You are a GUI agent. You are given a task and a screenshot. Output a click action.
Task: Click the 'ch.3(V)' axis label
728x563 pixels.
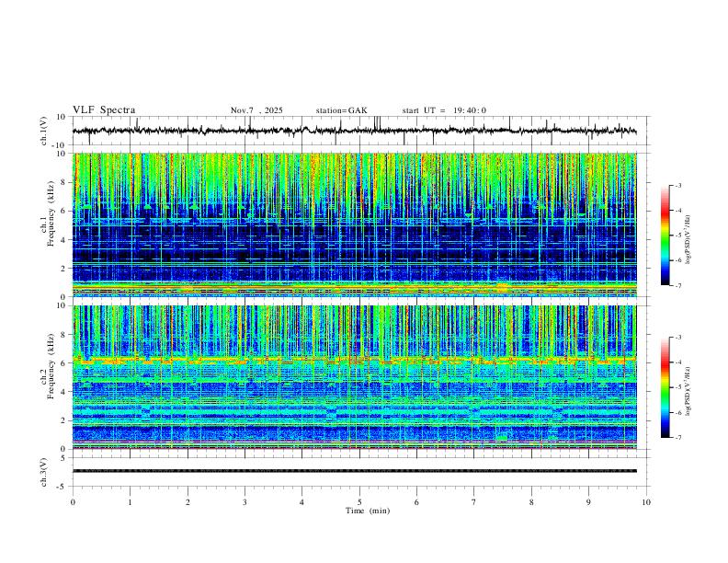pos(44,473)
